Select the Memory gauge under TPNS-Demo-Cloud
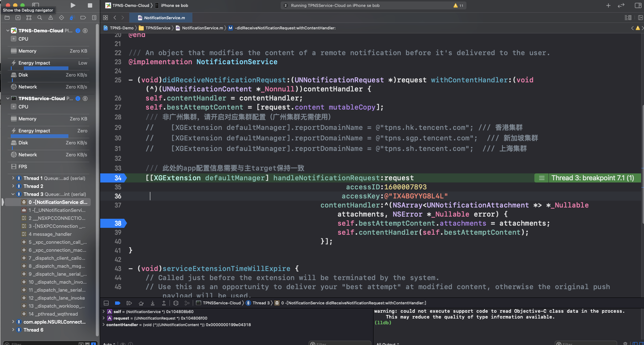Image resolution: width=644 pixels, height=345 pixels. point(27,51)
